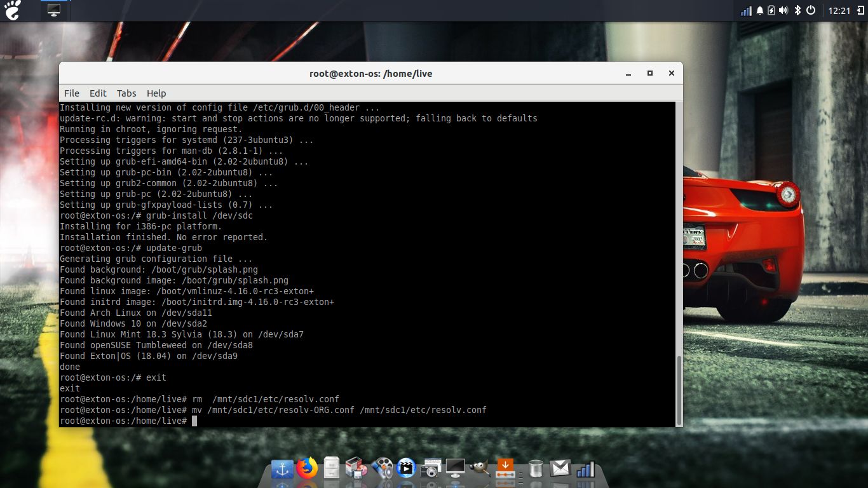Click the 'update-rc.d: warning' line
Viewport: 868px width, 488px height.
coord(299,118)
